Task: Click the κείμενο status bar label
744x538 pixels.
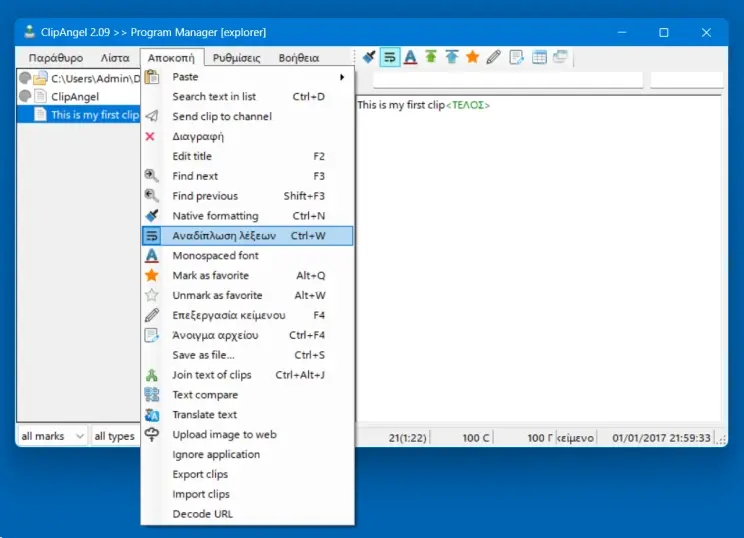Action: point(575,438)
